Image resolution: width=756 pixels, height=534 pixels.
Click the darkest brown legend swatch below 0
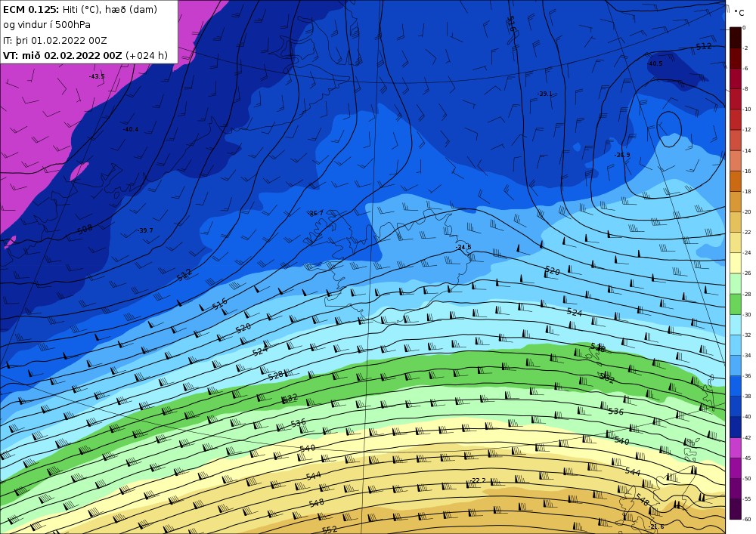[736, 38]
